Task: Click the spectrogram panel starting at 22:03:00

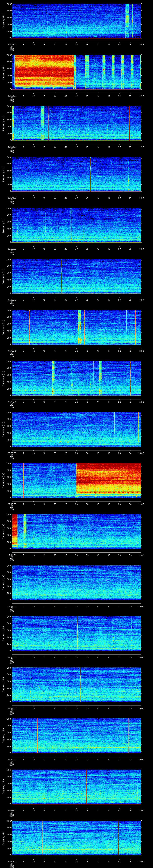Action: click(76, 123)
